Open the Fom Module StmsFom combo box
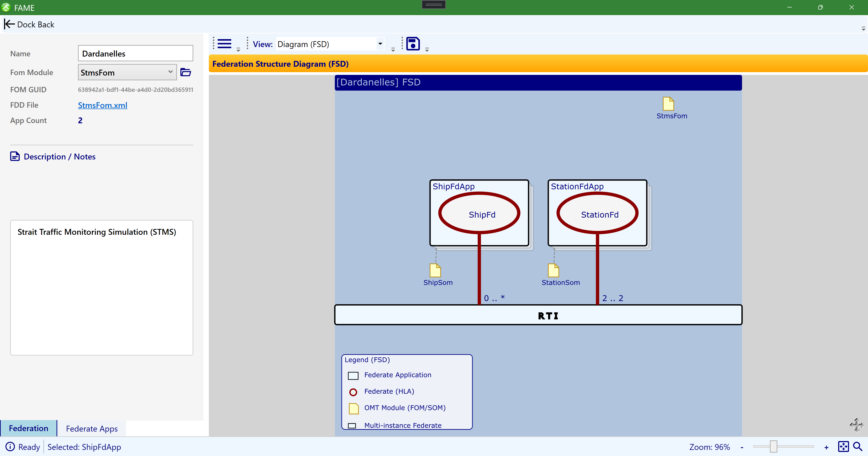Viewport: 868px width, 456px height. coord(127,72)
